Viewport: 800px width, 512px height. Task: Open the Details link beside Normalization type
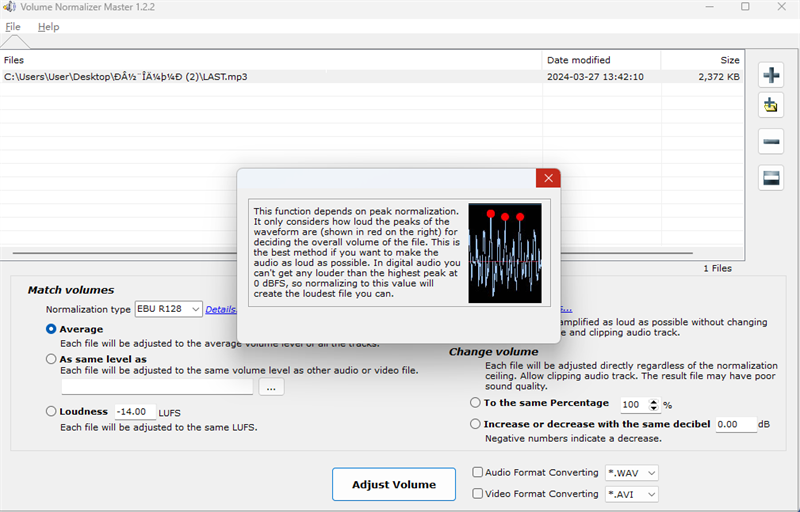point(221,310)
